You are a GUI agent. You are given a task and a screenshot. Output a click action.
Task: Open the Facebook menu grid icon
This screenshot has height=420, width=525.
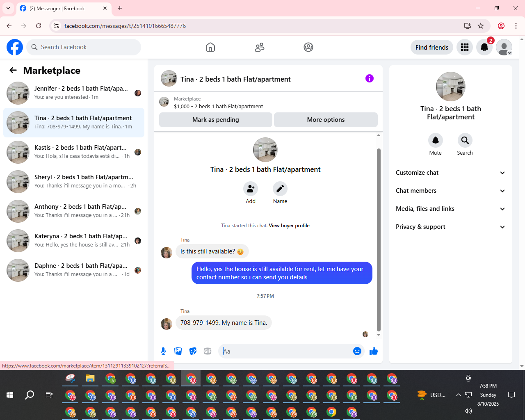coord(465,47)
